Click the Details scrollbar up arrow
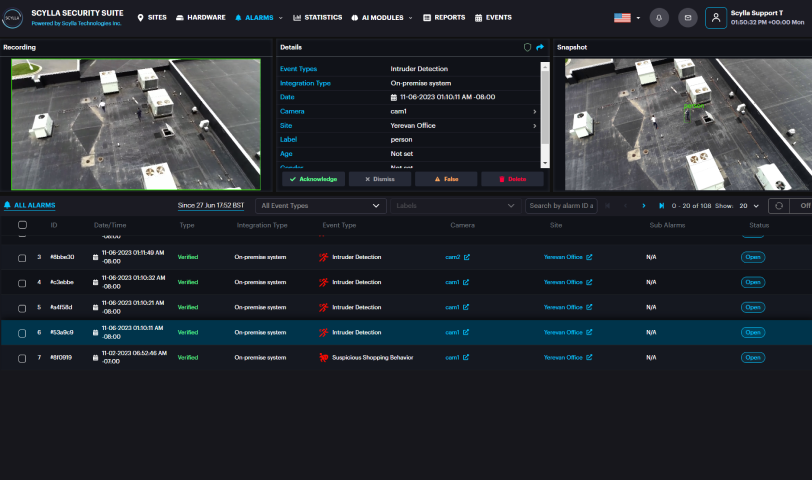 (x=545, y=66)
